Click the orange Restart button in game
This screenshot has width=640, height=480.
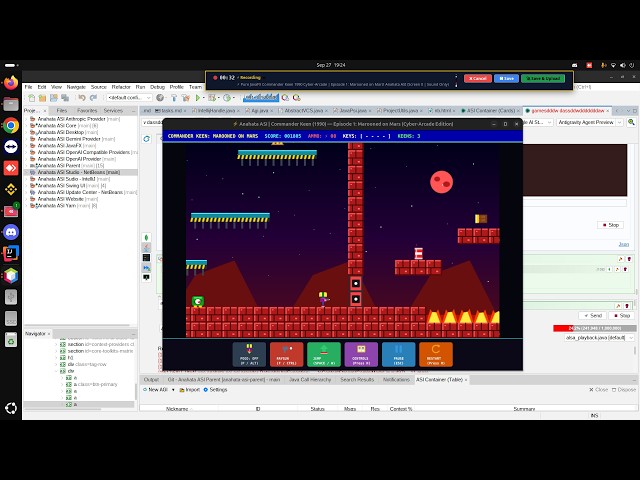click(x=436, y=354)
